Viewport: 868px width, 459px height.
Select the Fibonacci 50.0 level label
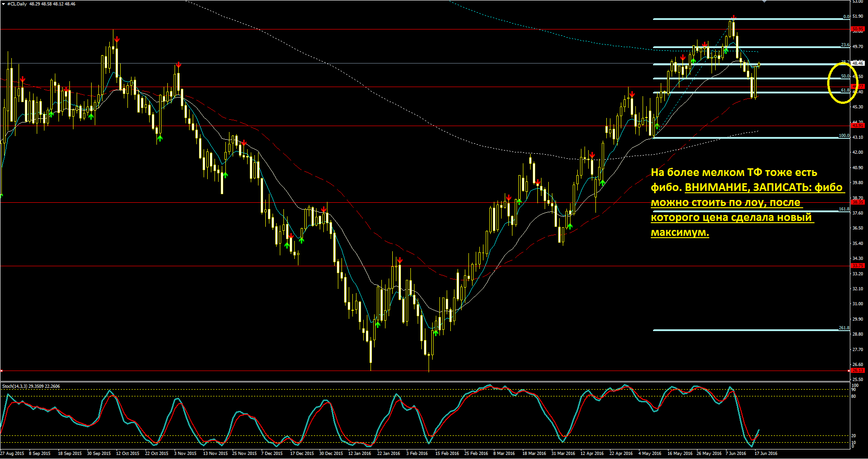[845, 76]
